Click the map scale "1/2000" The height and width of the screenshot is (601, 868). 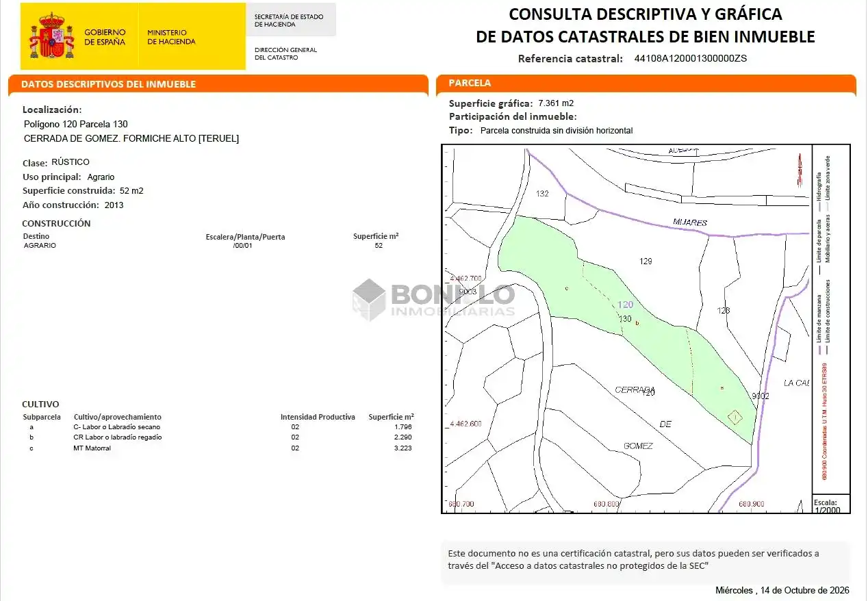[x=828, y=510]
